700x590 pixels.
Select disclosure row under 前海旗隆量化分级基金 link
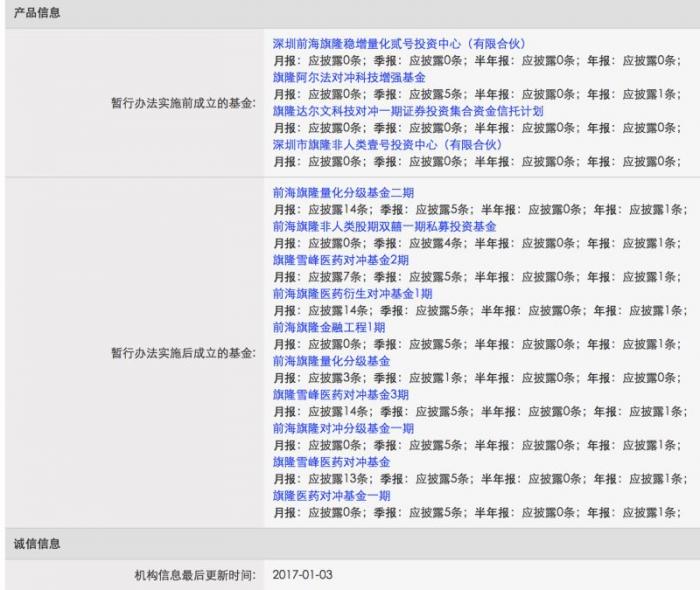(477, 378)
